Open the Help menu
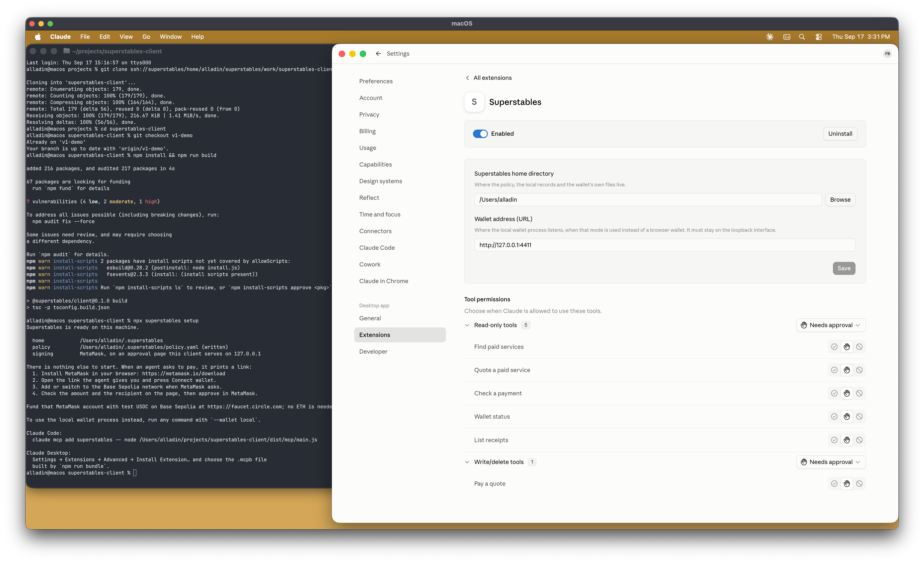The width and height of the screenshot is (924, 563). (198, 37)
